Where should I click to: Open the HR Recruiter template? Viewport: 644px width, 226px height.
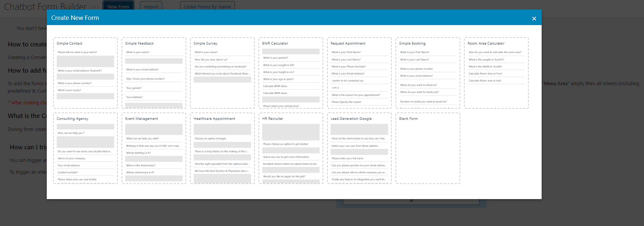(291, 148)
